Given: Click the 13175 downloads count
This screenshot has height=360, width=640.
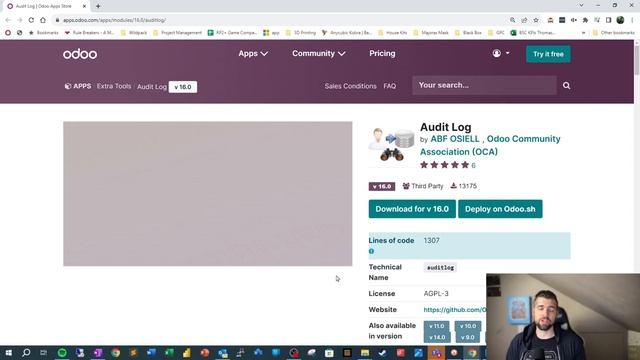Looking at the screenshot, I should pyautogui.click(x=464, y=186).
